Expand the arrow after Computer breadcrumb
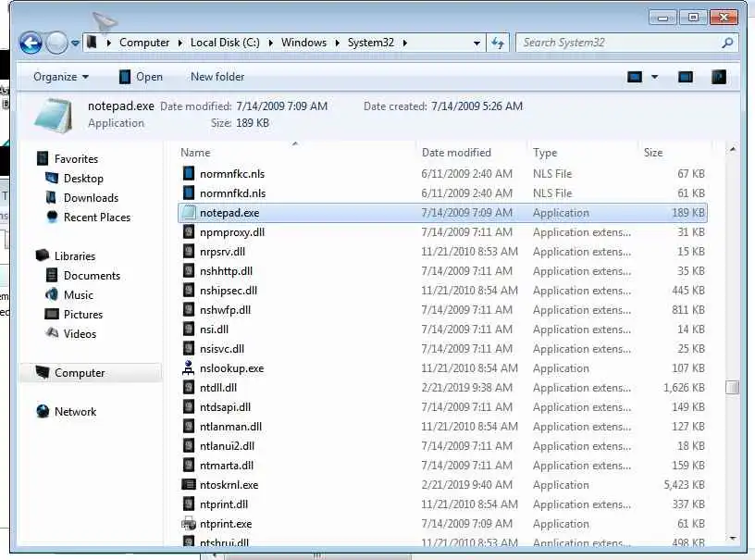755x560 pixels. [180, 44]
